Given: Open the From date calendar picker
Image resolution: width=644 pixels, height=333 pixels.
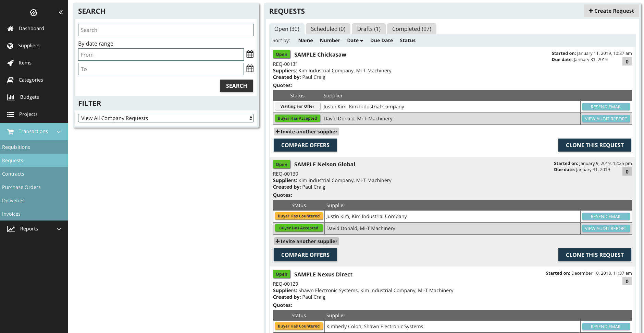Looking at the screenshot, I should pyautogui.click(x=250, y=54).
